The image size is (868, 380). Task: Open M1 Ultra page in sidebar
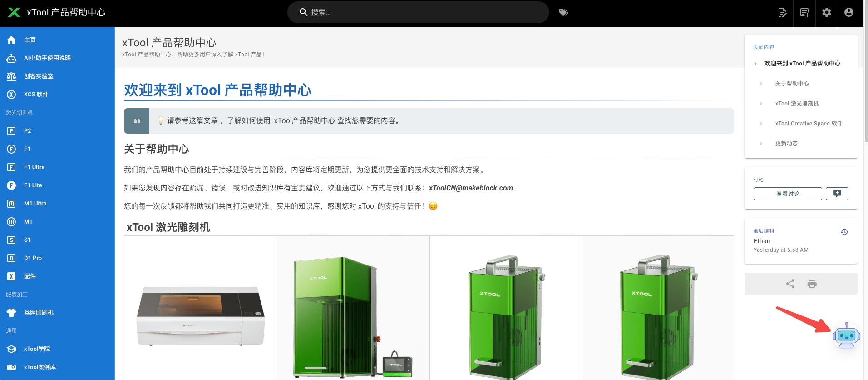tap(57, 204)
